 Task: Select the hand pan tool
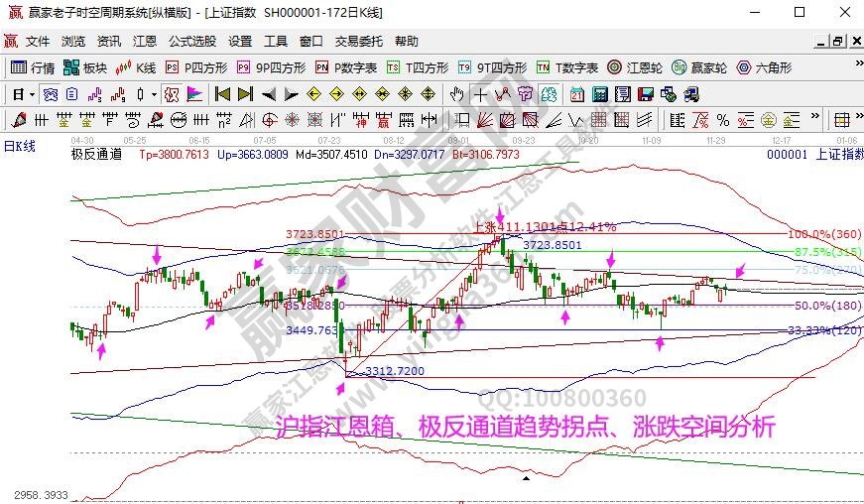[x=456, y=94]
